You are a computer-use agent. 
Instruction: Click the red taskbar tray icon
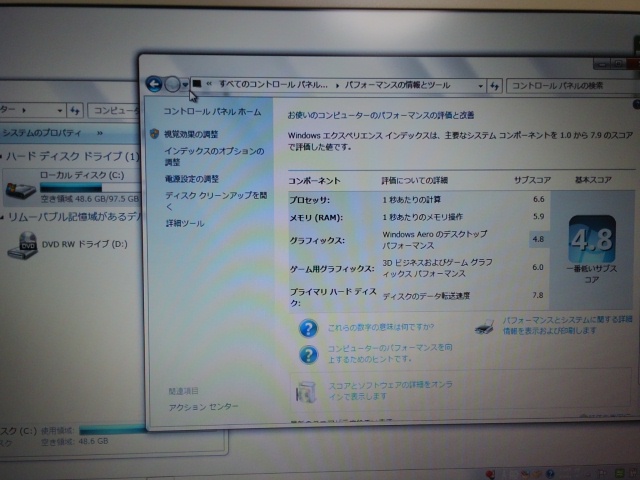click(491, 474)
